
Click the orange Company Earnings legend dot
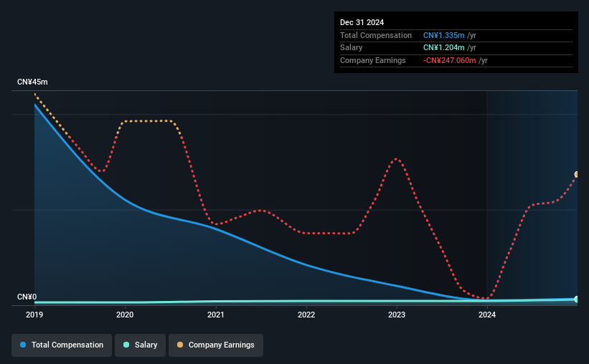[x=180, y=345]
